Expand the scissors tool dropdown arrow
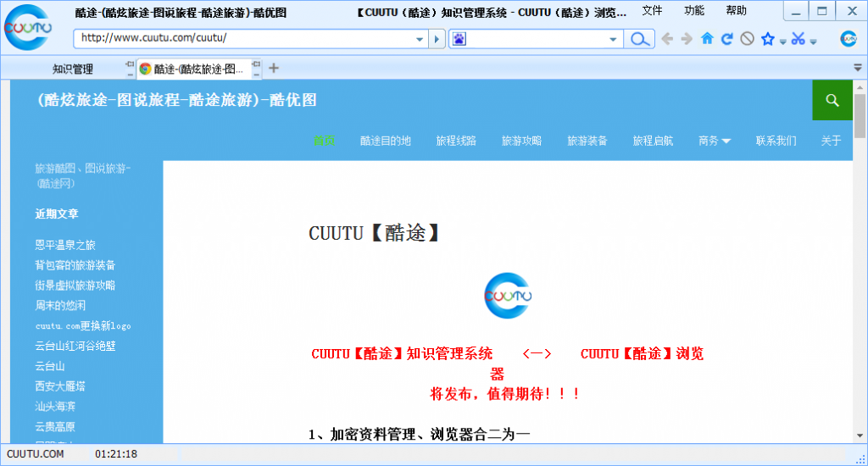The image size is (868, 466). click(x=813, y=42)
